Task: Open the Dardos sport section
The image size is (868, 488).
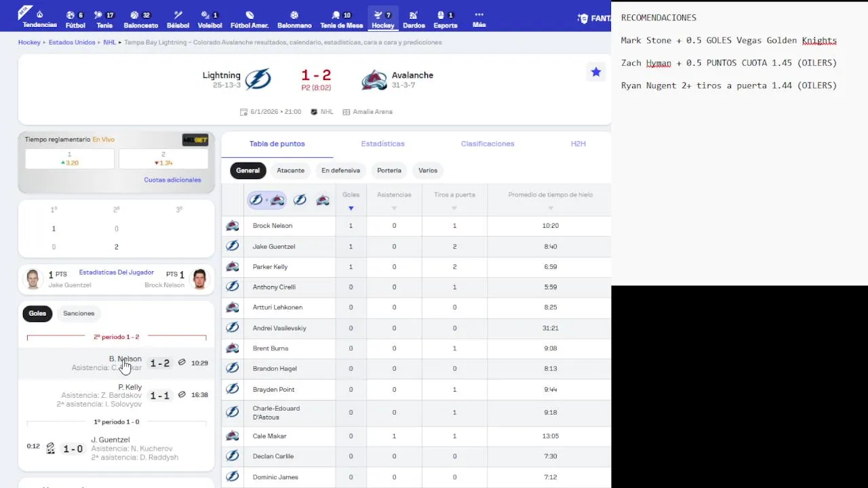Action: tap(414, 19)
